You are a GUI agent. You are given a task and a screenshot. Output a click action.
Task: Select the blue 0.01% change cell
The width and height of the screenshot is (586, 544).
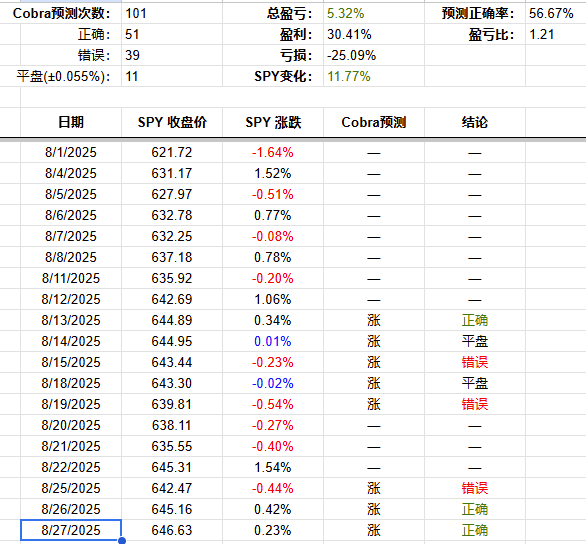pyautogui.click(x=273, y=341)
